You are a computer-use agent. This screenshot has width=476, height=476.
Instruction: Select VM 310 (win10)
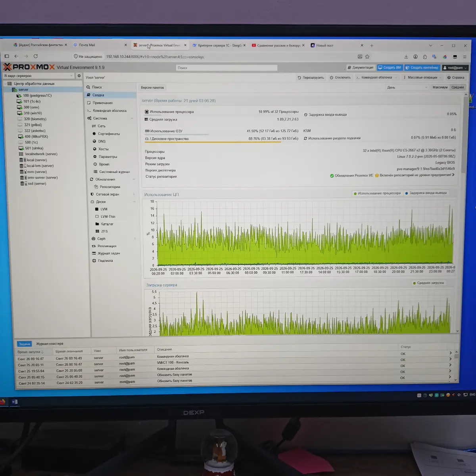32,113
